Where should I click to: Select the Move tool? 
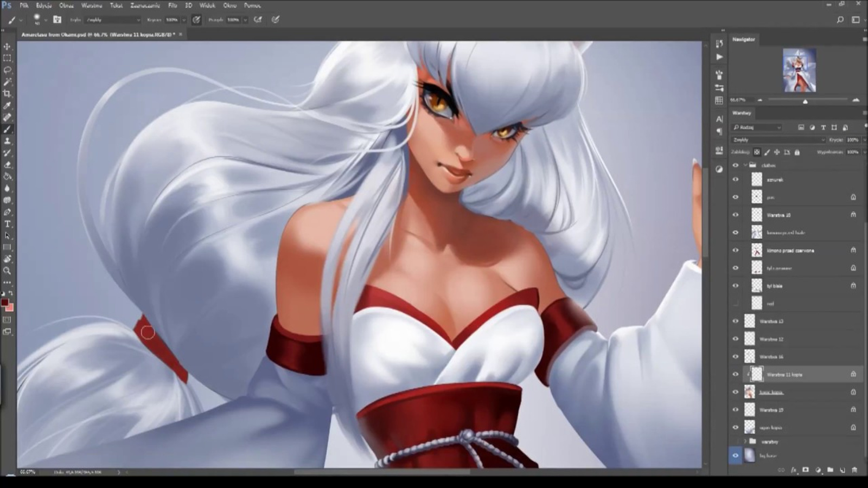7,46
